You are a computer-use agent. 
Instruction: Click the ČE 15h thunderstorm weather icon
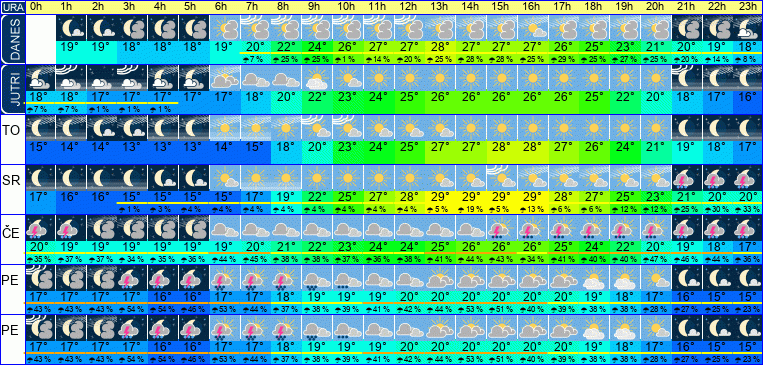point(502,228)
